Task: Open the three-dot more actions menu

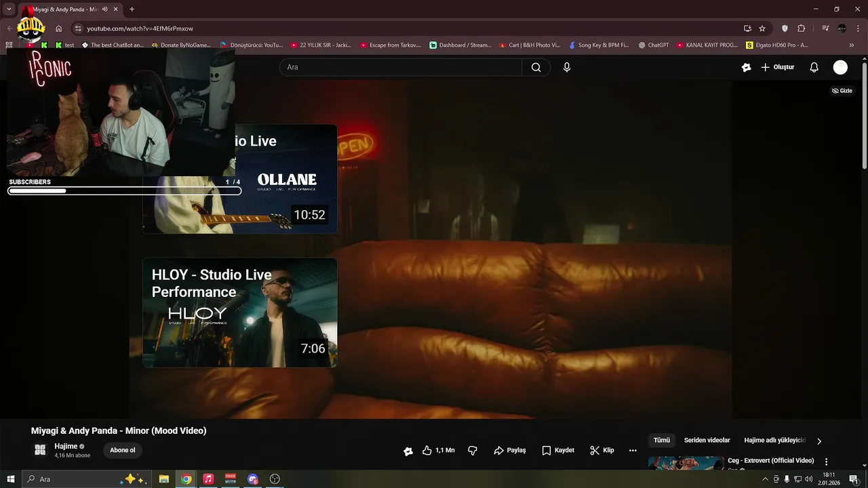Action: pyautogui.click(x=633, y=450)
